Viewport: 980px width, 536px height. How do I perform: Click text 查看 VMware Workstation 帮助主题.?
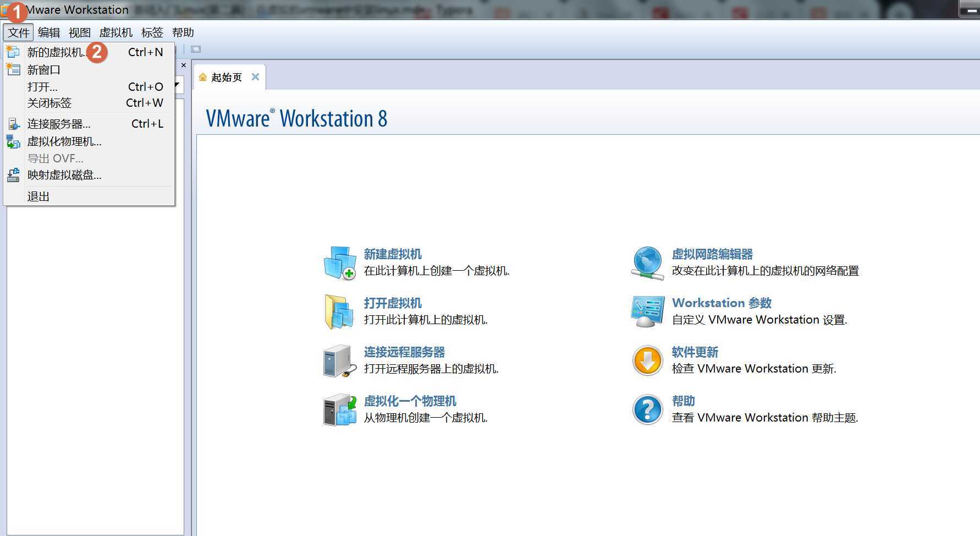click(765, 418)
